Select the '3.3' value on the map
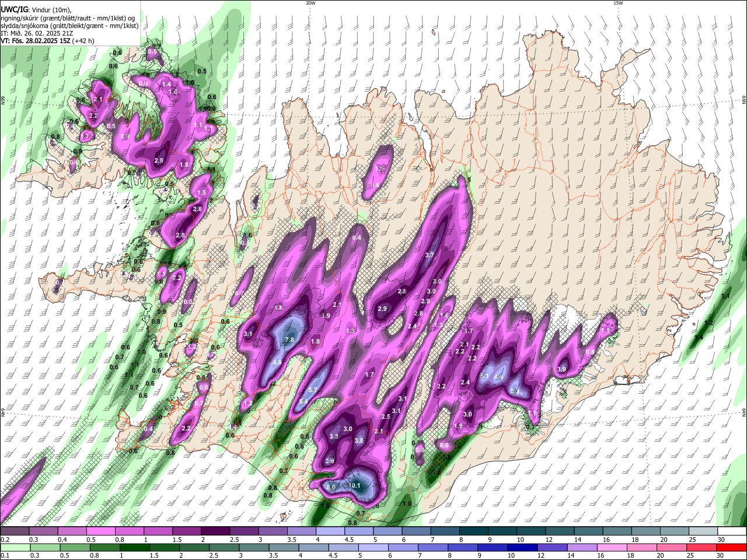This screenshot has width=747, height=560. 334,436
